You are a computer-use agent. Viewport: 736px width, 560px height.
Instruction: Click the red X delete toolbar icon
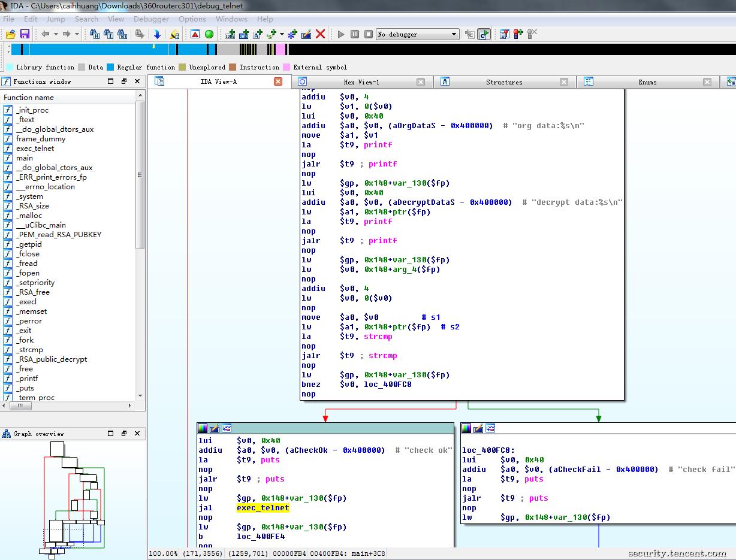click(321, 34)
